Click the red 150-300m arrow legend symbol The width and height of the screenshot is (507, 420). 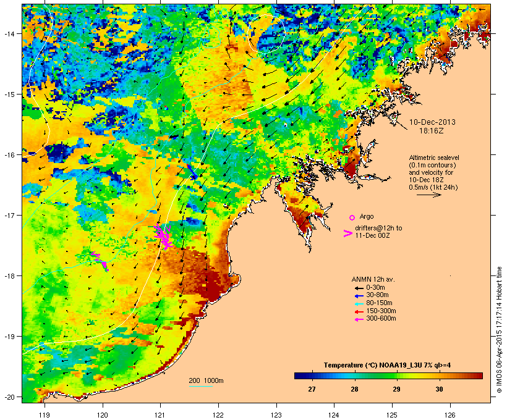[359, 311]
